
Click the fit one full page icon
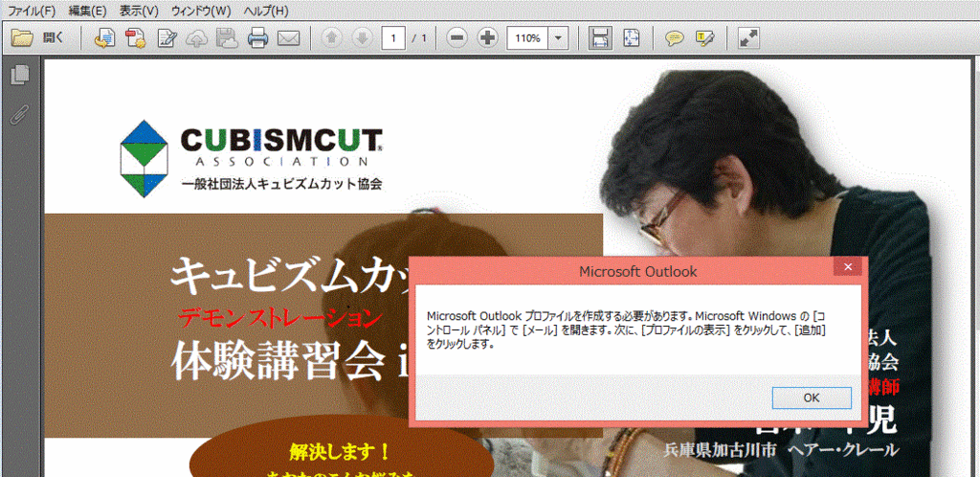[x=632, y=38]
